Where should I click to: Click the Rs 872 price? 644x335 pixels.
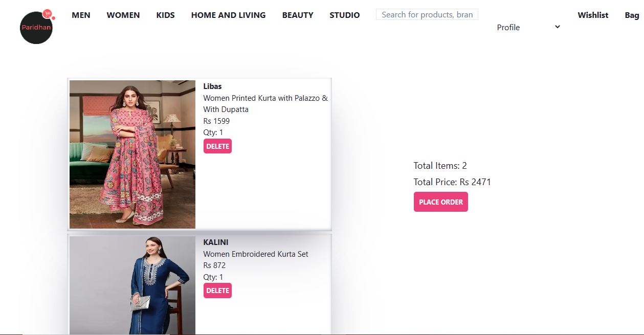click(x=214, y=265)
